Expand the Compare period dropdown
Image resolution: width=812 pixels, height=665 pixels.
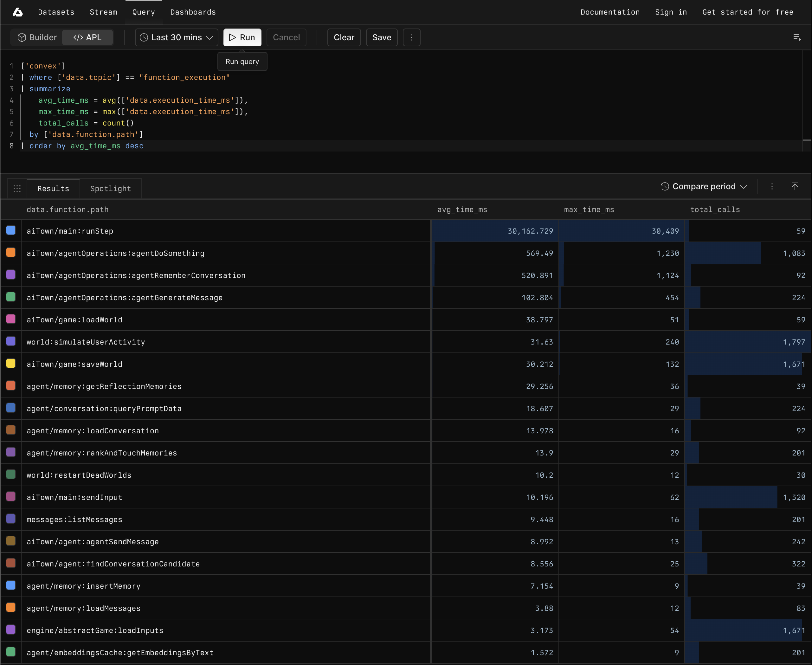pyautogui.click(x=744, y=187)
